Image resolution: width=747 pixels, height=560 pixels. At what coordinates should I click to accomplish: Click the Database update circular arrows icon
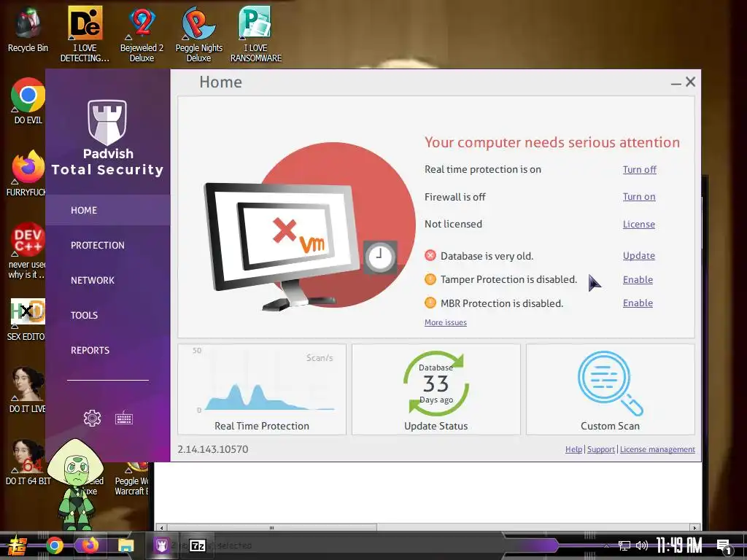tap(436, 384)
